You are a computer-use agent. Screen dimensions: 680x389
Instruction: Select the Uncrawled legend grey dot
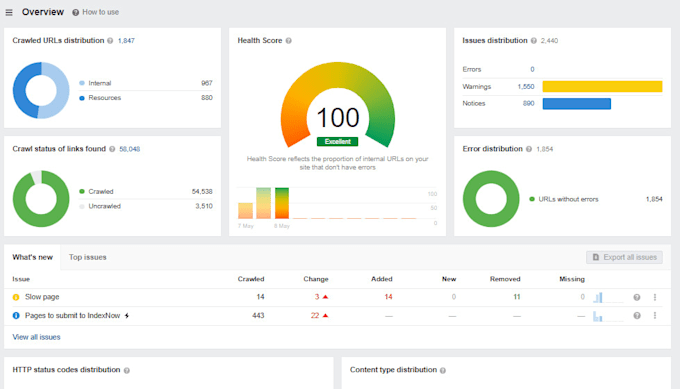point(82,206)
